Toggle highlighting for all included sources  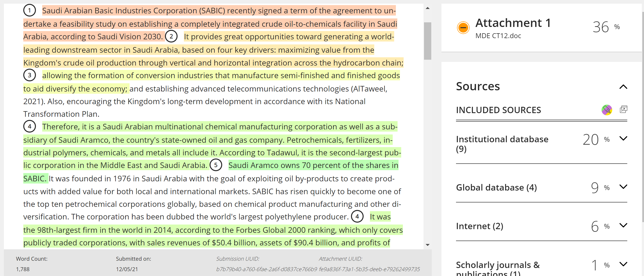pyautogui.click(x=607, y=110)
